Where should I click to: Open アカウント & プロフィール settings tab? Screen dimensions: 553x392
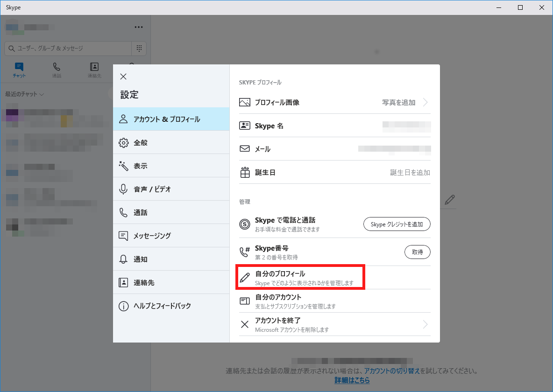pos(171,119)
